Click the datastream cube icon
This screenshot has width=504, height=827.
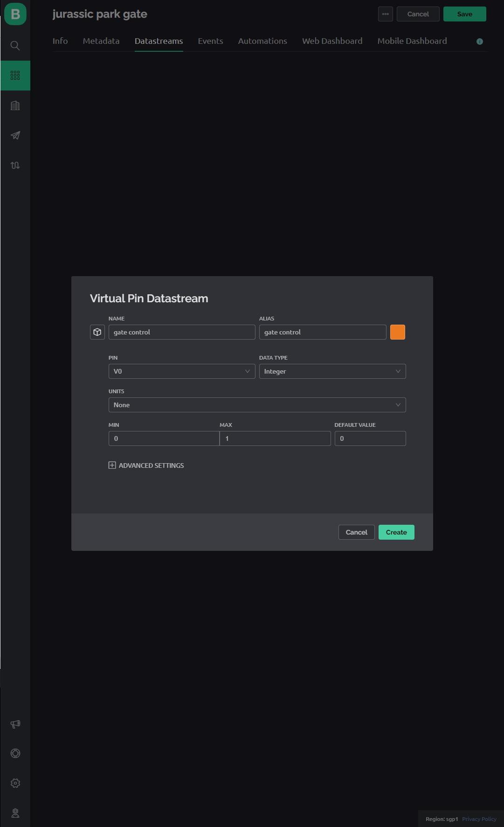tap(97, 332)
